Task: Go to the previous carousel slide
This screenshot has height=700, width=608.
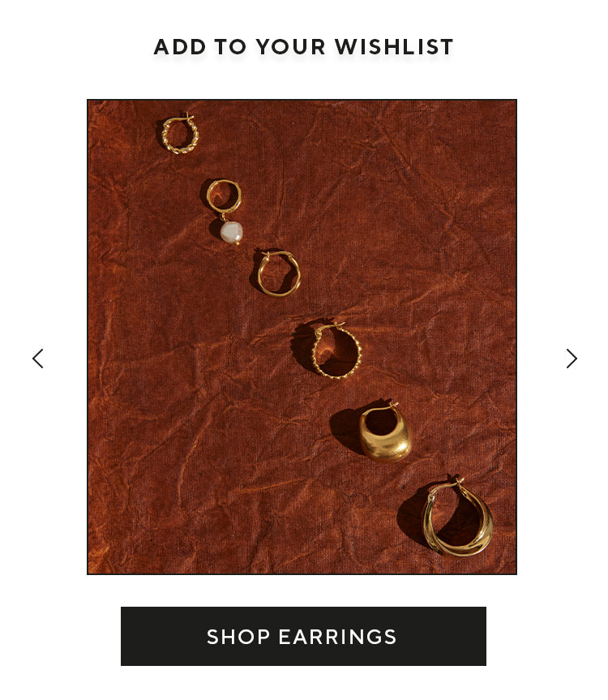Action: point(38,359)
